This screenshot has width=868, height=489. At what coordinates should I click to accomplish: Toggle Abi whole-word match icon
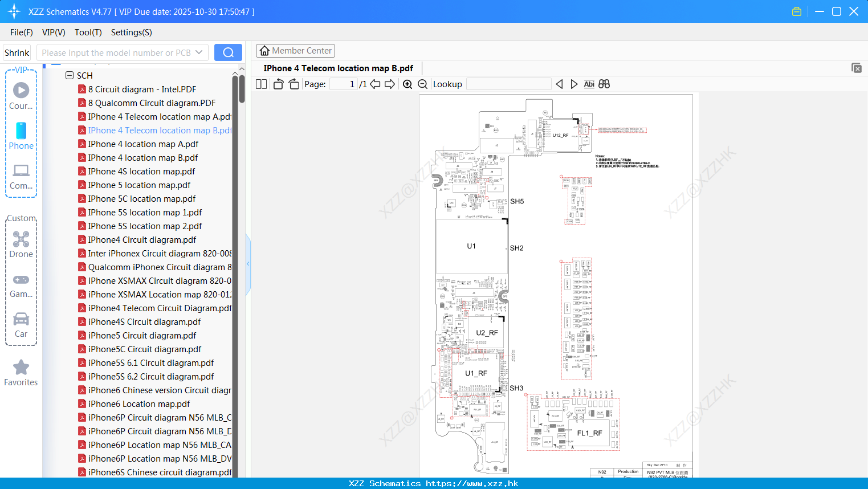pos(589,84)
